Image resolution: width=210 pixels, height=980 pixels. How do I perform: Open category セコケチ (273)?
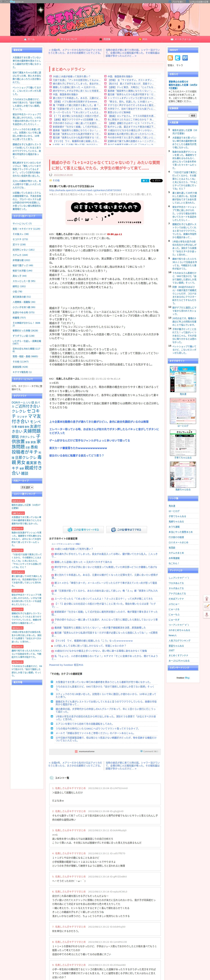tap(20, 239)
